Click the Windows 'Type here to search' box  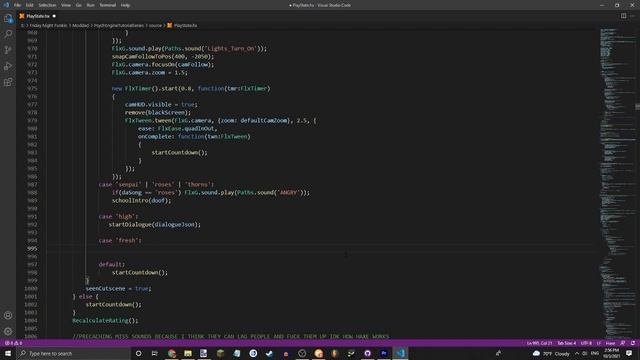point(74,353)
